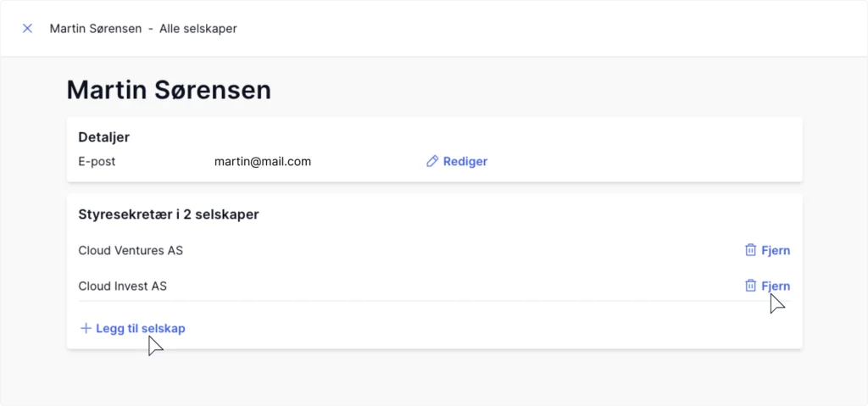Click the pencil icon next to Rediger
Screen dimensions: 868x406
[x=432, y=161]
